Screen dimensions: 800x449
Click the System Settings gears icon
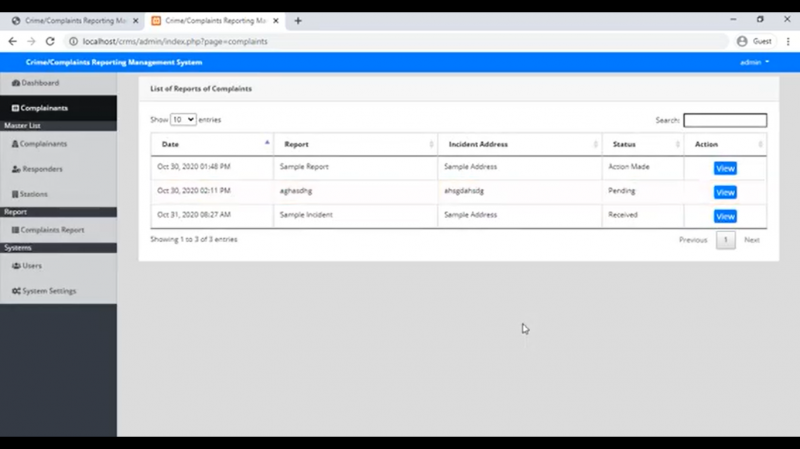click(x=16, y=291)
